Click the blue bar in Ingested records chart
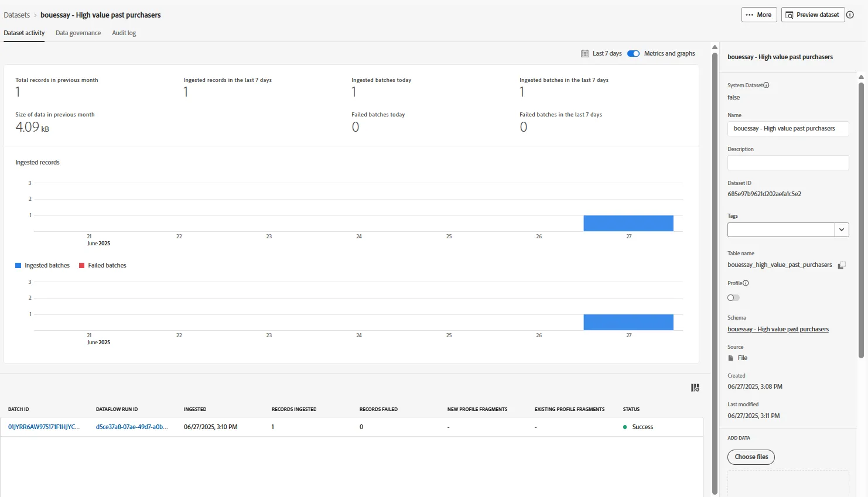This screenshot has height=497, width=868. tap(628, 223)
